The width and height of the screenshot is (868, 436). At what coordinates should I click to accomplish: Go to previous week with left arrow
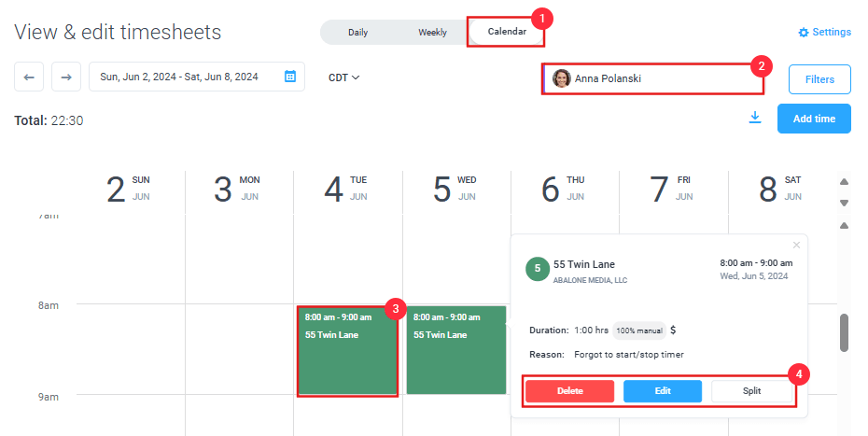point(29,77)
